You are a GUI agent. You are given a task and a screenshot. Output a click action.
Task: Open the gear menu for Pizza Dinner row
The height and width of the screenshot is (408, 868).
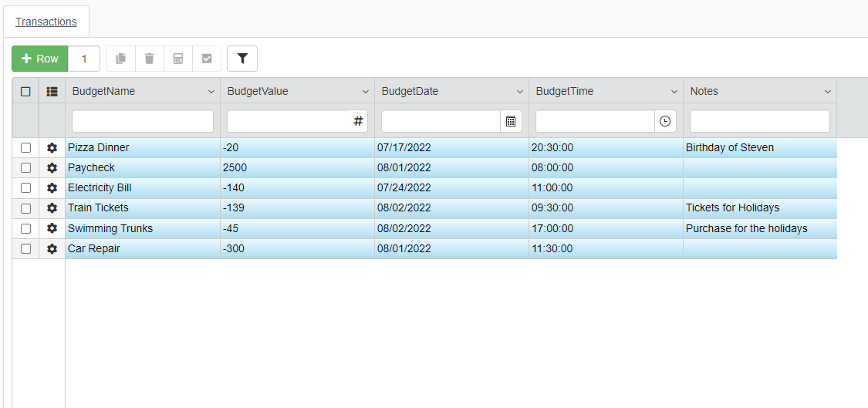pyautogui.click(x=52, y=147)
